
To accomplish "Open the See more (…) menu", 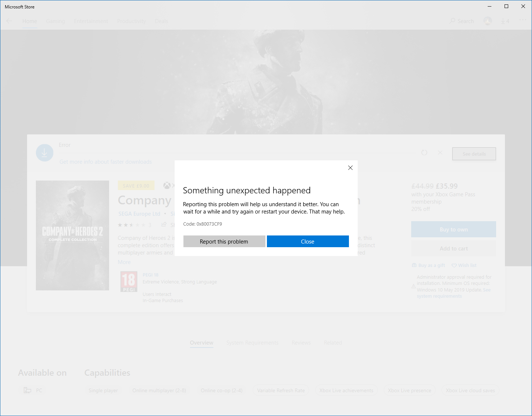I will 523,21.
